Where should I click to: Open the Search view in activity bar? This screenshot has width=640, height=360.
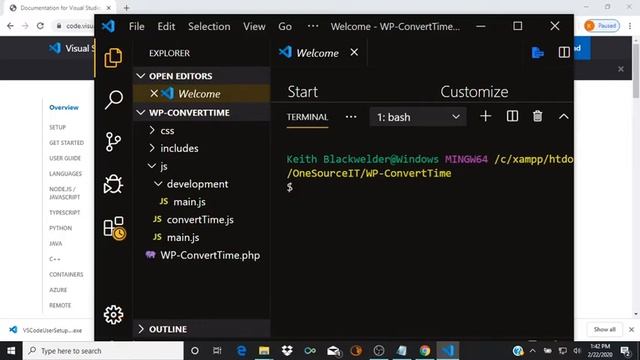coord(113,100)
